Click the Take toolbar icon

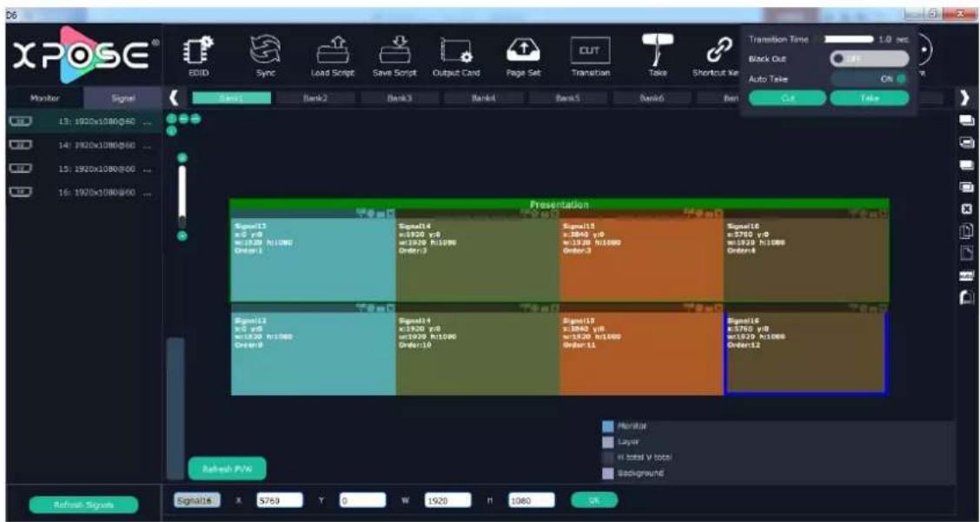click(x=658, y=56)
